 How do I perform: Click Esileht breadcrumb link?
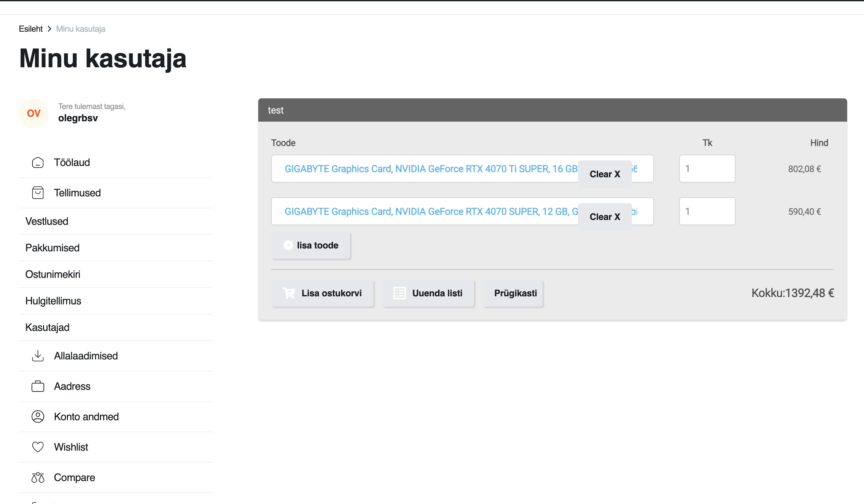pyautogui.click(x=31, y=29)
